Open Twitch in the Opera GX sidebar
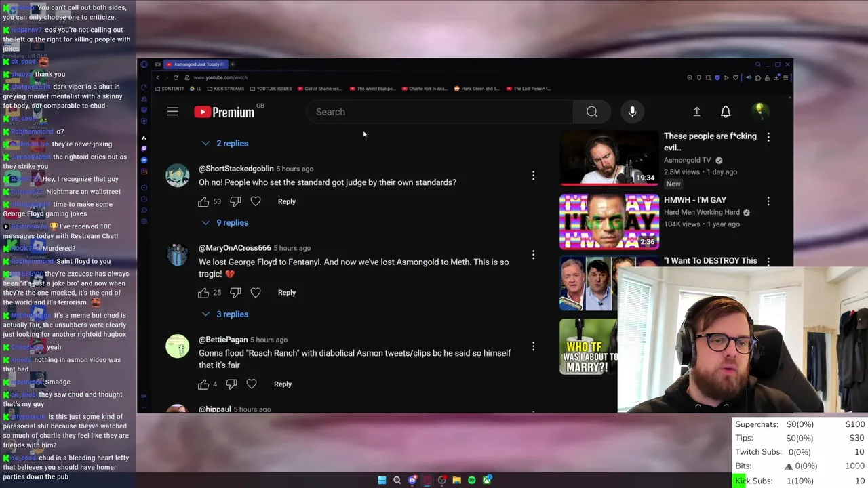868x488 pixels. tap(144, 148)
